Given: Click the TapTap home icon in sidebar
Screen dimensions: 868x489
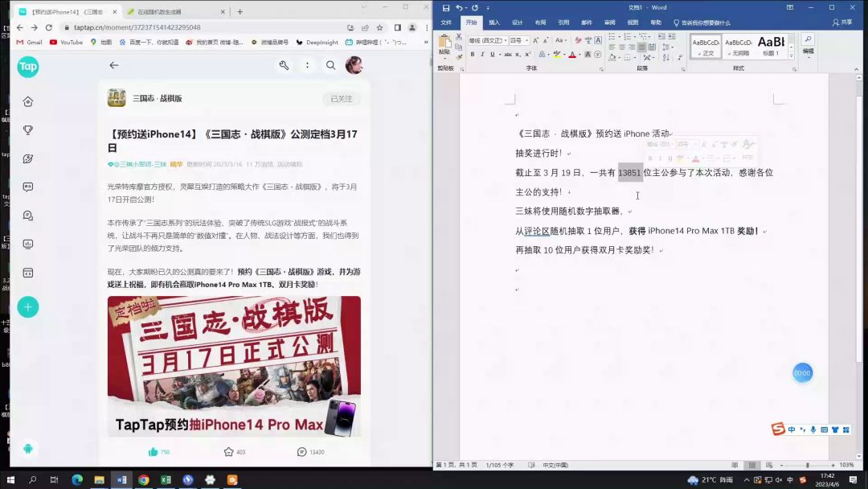Looking at the screenshot, I should (28, 101).
